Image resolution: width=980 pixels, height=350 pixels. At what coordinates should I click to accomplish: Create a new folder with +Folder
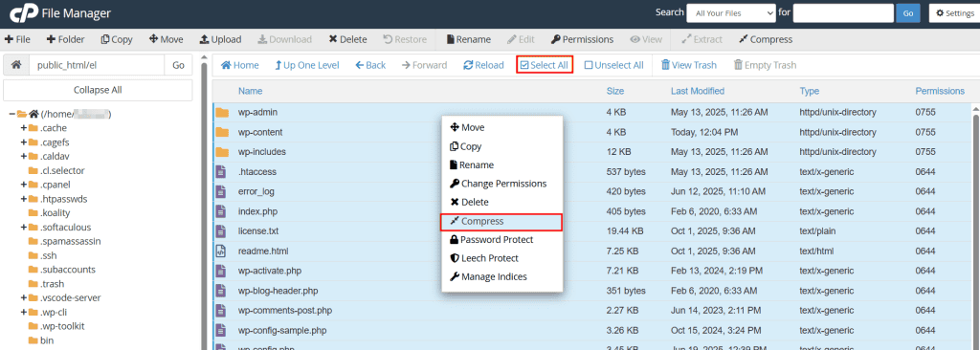tap(66, 39)
